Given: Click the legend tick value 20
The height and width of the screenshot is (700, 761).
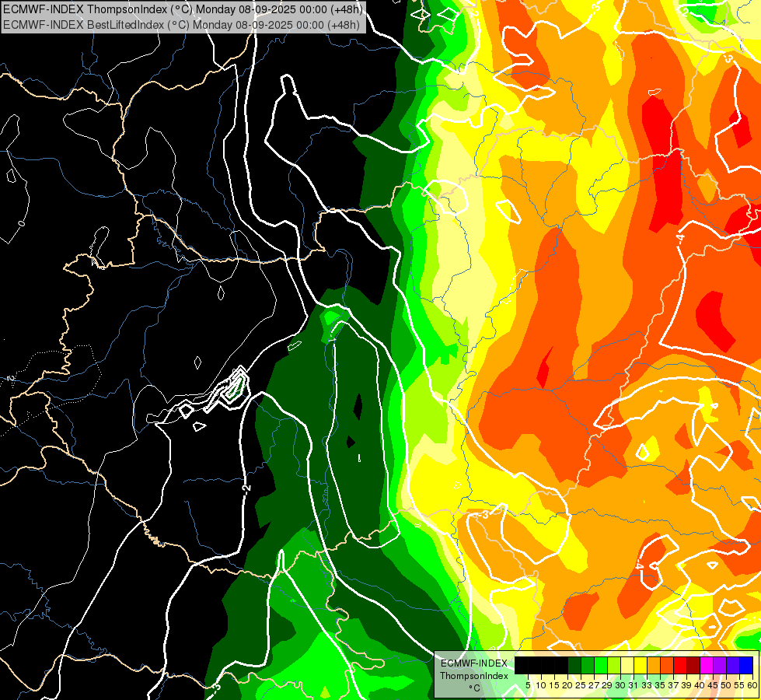Looking at the screenshot, I should click(567, 685).
